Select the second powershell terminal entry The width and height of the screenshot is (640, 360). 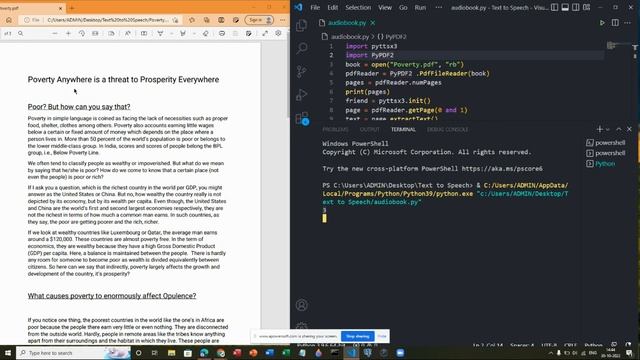(606, 153)
